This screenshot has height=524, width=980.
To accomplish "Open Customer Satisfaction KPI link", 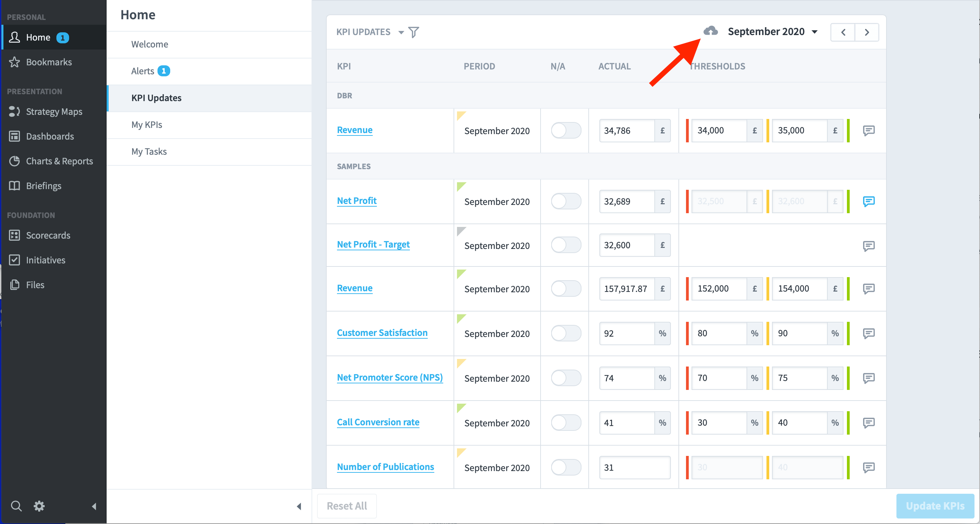I will [x=382, y=333].
